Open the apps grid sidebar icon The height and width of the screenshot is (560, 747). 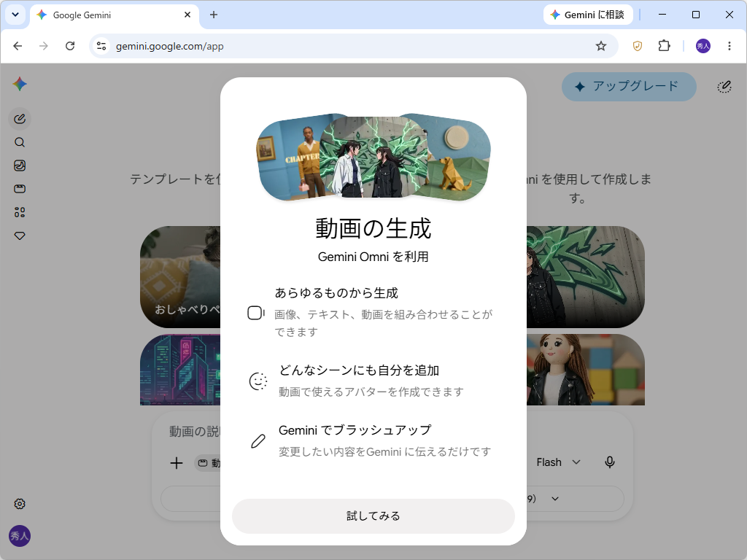(x=20, y=212)
